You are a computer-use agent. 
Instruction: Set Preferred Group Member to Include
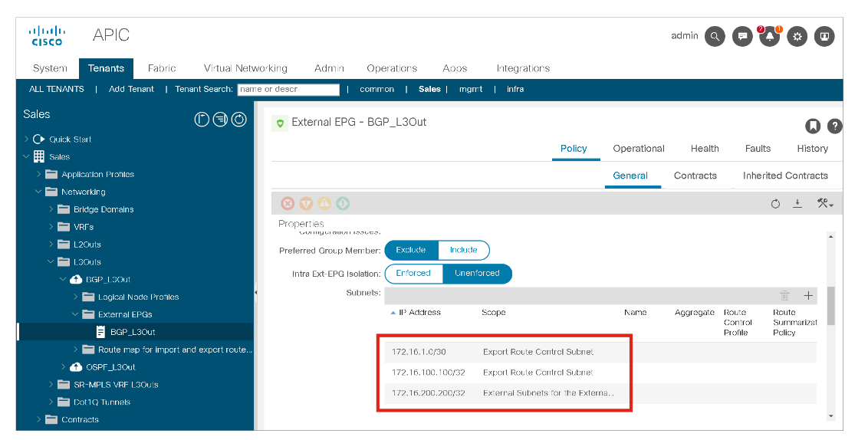[x=463, y=250]
